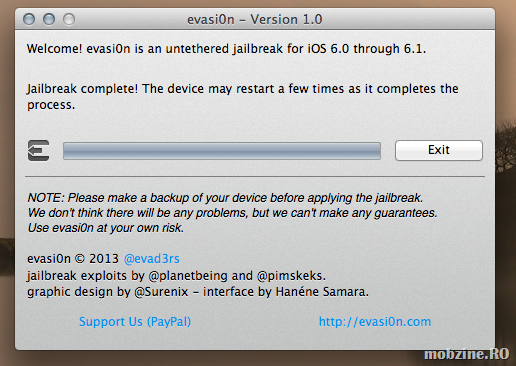Close the evasi0n window
Screen dimensions: 516x366
(29, 19)
